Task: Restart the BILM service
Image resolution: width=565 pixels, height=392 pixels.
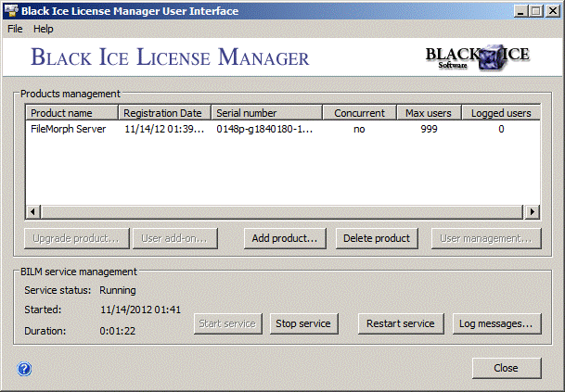Action: click(x=401, y=323)
